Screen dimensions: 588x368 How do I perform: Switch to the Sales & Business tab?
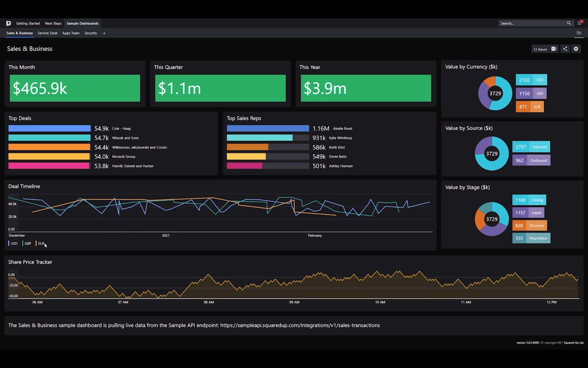[20, 33]
